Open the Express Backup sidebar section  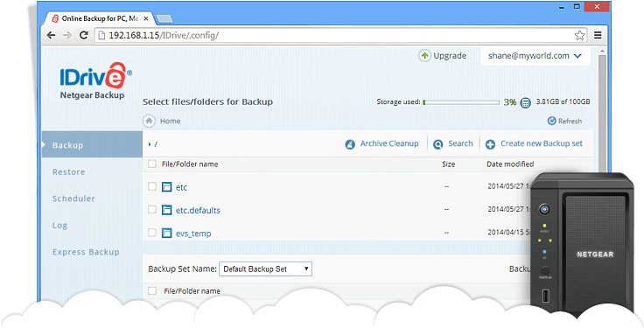coord(86,252)
